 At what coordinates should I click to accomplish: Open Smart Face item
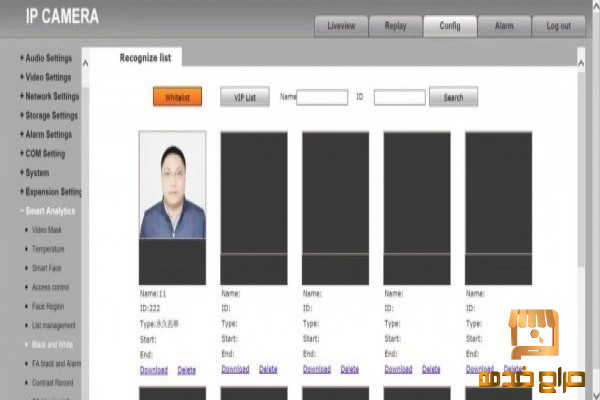tap(47, 268)
